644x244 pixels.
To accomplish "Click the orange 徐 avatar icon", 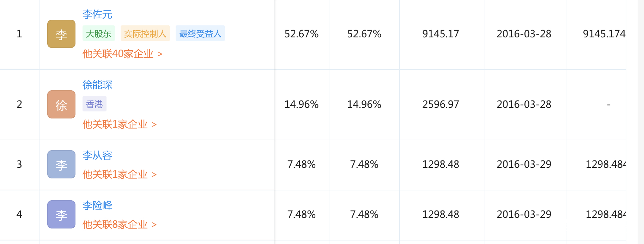I will tap(61, 104).
